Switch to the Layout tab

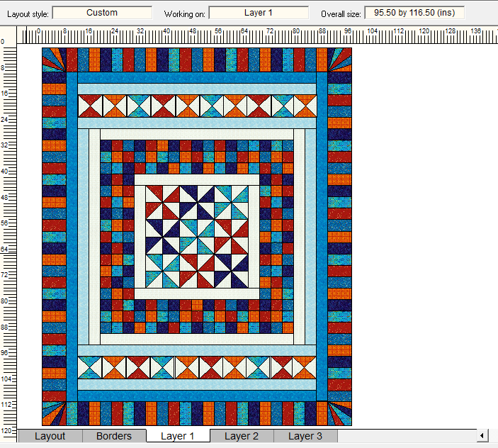point(50,436)
